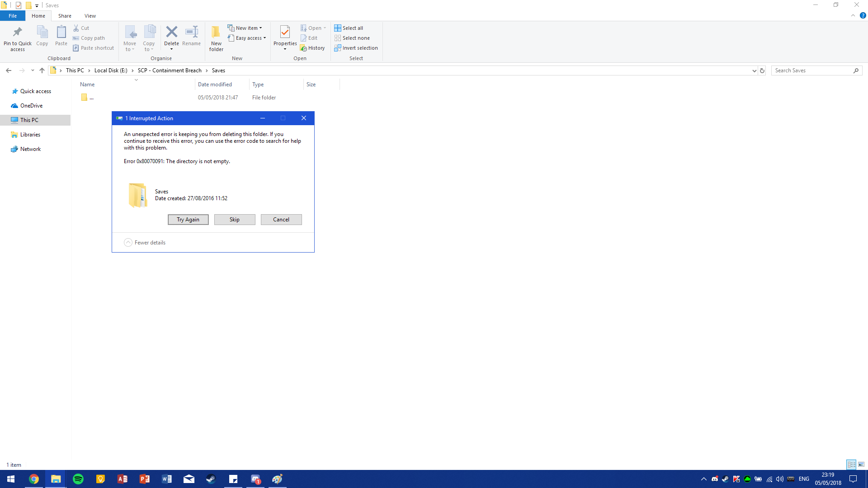Image resolution: width=868 pixels, height=488 pixels.
Task: Click Invert selection in ribbon
Action: pyautogui.click(x=356, y=48)
